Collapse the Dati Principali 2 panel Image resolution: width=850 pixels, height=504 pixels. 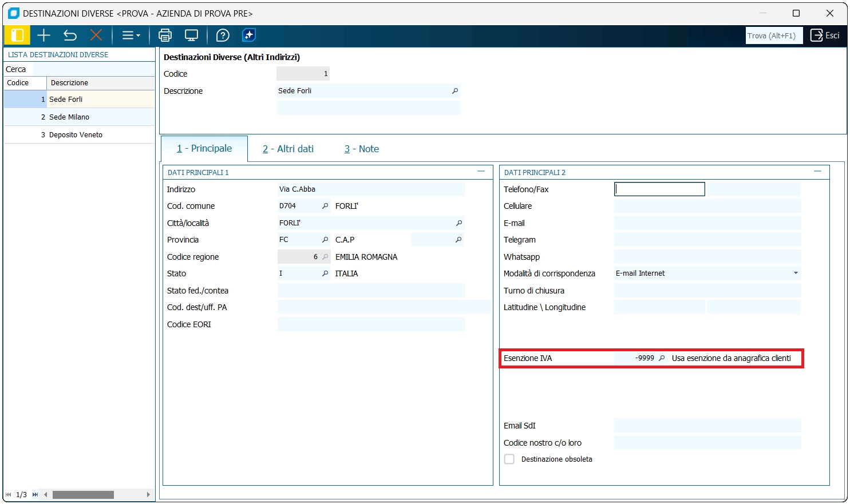(x=817, y=172)
